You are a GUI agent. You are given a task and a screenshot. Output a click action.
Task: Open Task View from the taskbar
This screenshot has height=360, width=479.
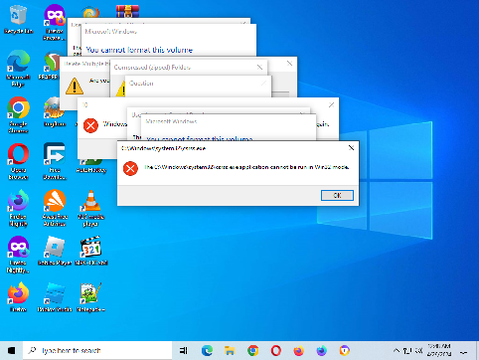click(183, 350)
